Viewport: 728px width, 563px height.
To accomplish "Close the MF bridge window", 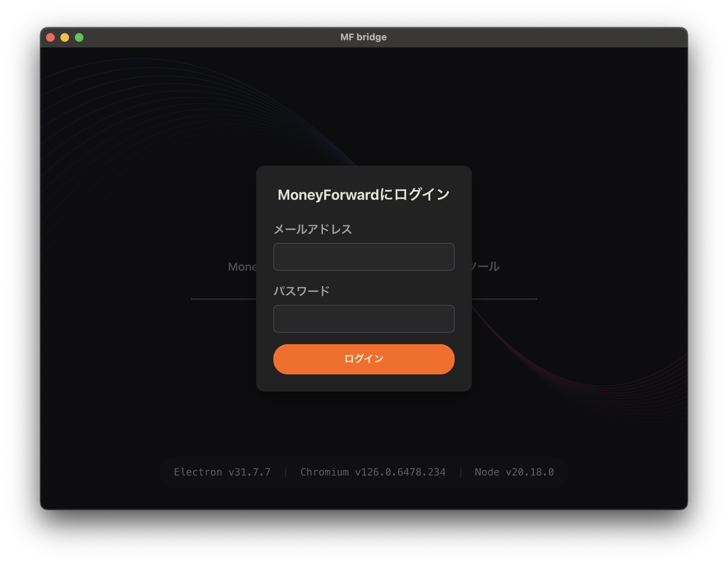I will (50, 37).
